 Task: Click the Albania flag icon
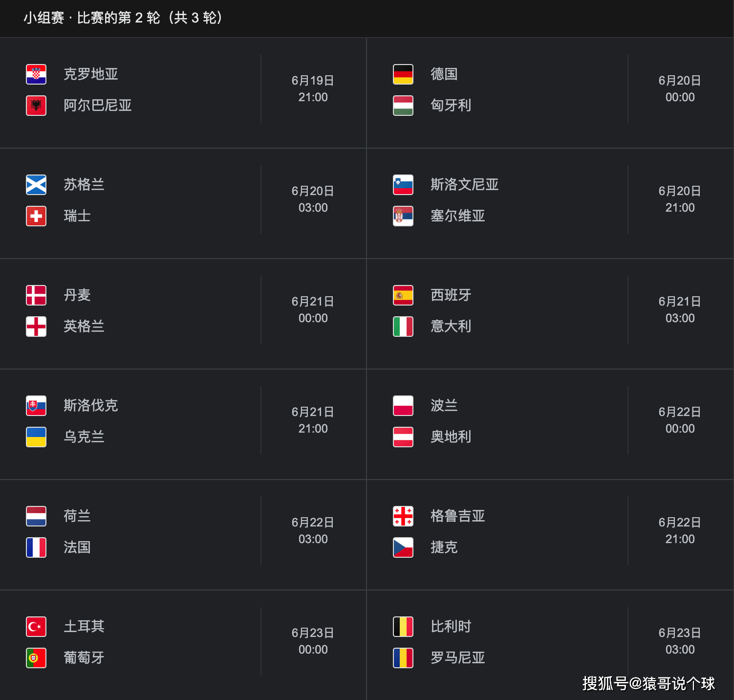[36, 106]
